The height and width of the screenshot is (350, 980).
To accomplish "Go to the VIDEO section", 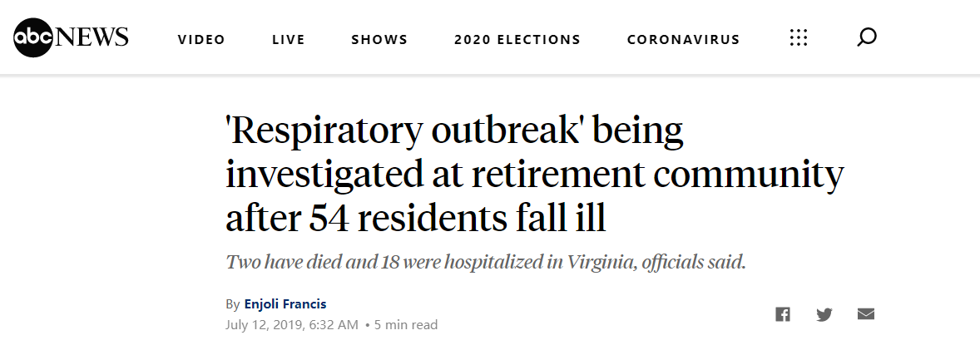I will tap(201, 39).
